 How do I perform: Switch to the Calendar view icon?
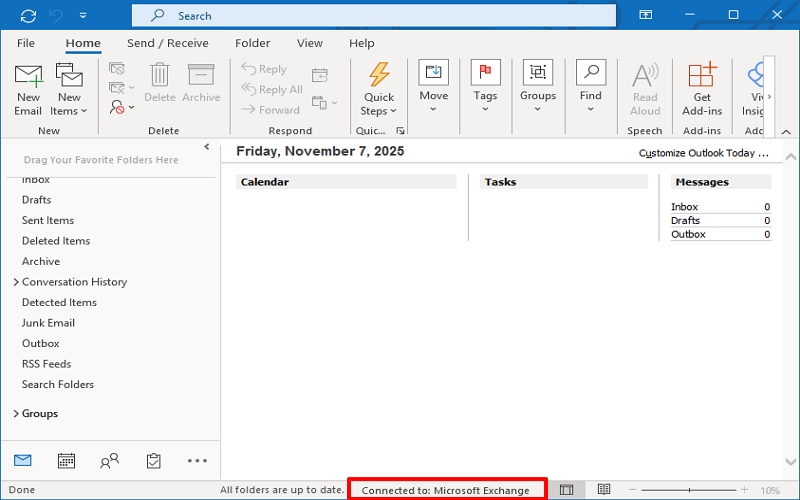tap(66, 461)
